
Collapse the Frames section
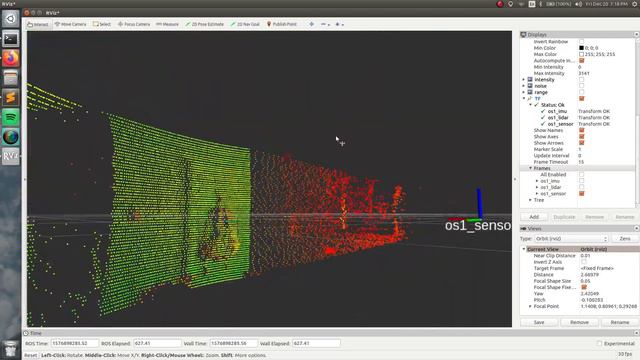click(530, 168)
